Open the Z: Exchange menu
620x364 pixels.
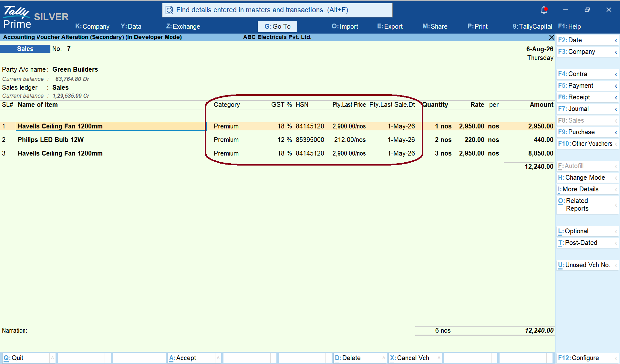pos(183,26)
